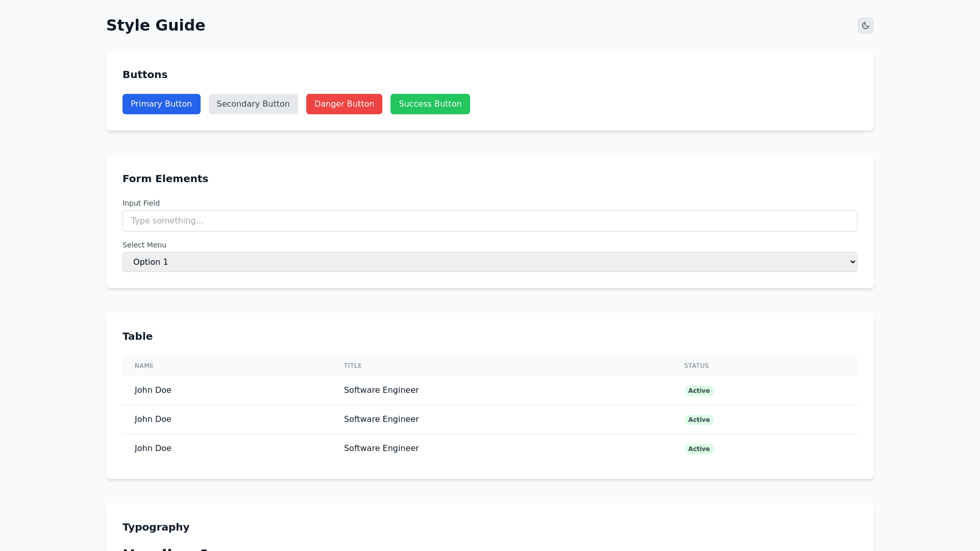This screenshot has height=551, width=980.
Task: Click the Style Guide page title
Action: click(x=156, y=26)
